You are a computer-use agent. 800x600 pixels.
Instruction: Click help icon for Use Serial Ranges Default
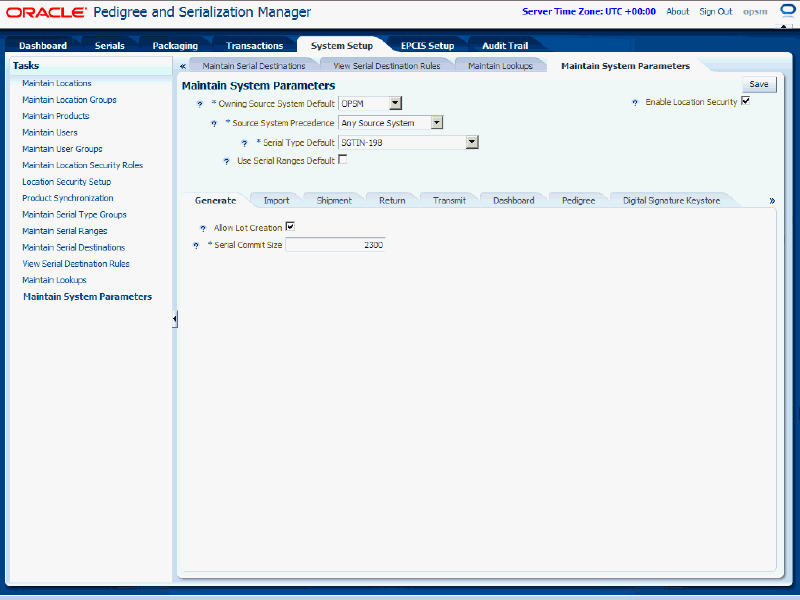(x=227, y=161)
